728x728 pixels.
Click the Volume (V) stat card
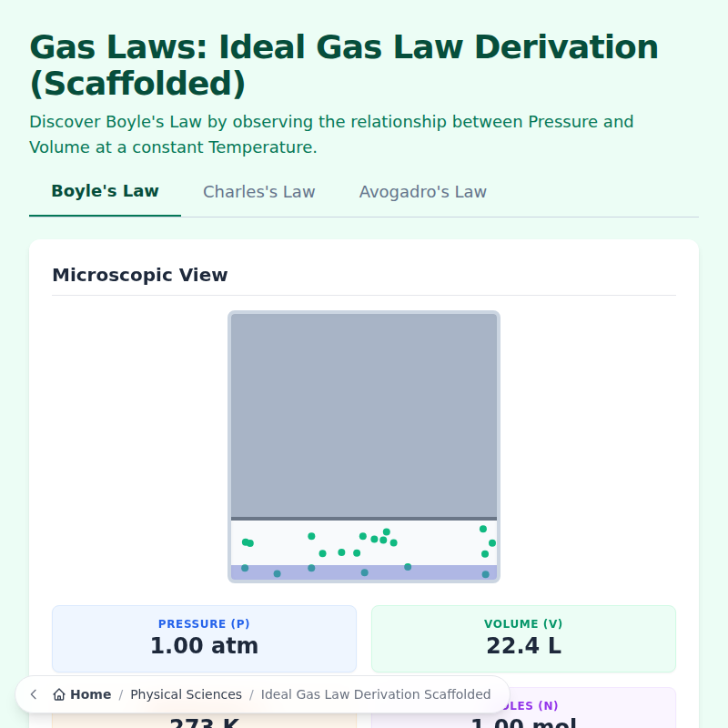click(x=523, y=638)
